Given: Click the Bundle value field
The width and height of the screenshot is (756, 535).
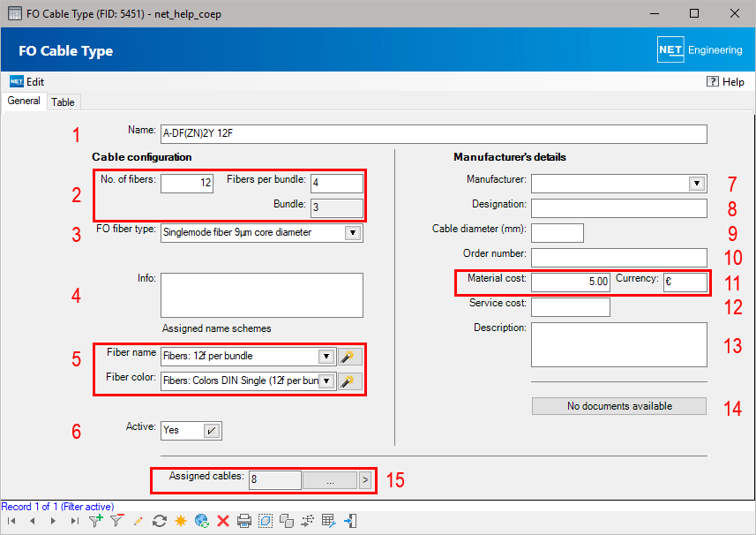Looking at the screenshot, I should click(336, 208).
